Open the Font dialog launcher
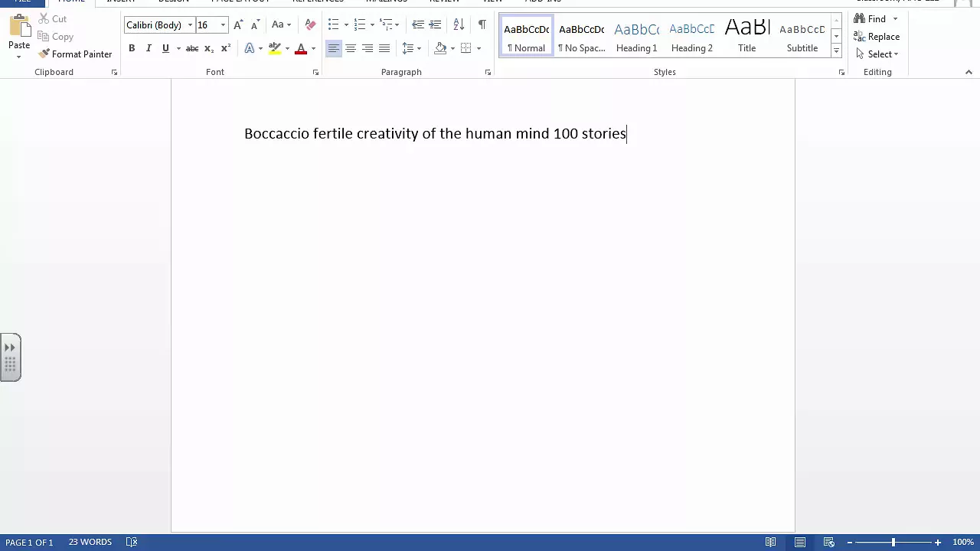Image resolution: width=980 pixels, height=551 pixels. point(315,72)
